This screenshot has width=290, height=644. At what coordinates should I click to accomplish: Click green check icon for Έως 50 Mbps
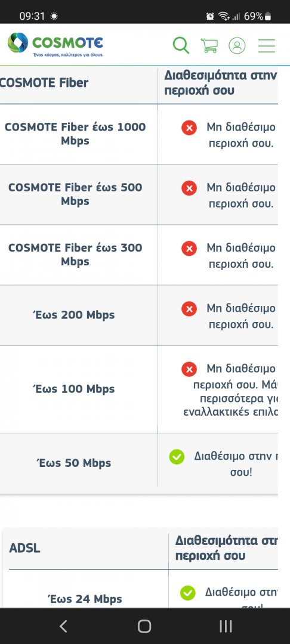pyautogui.click(x=177, y=457)
